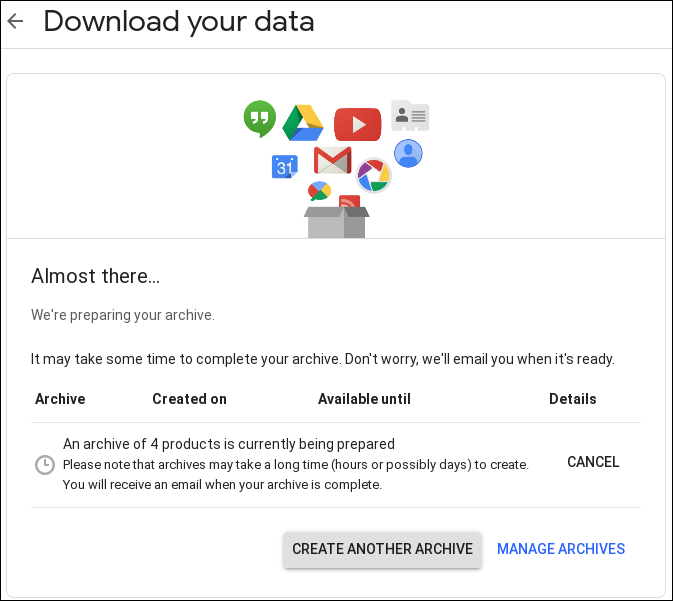Image resolution: width=673 pixels, height=601 pixels.
Task: Click the blue Calendar 31 icon
Action: tap(285, 167)
